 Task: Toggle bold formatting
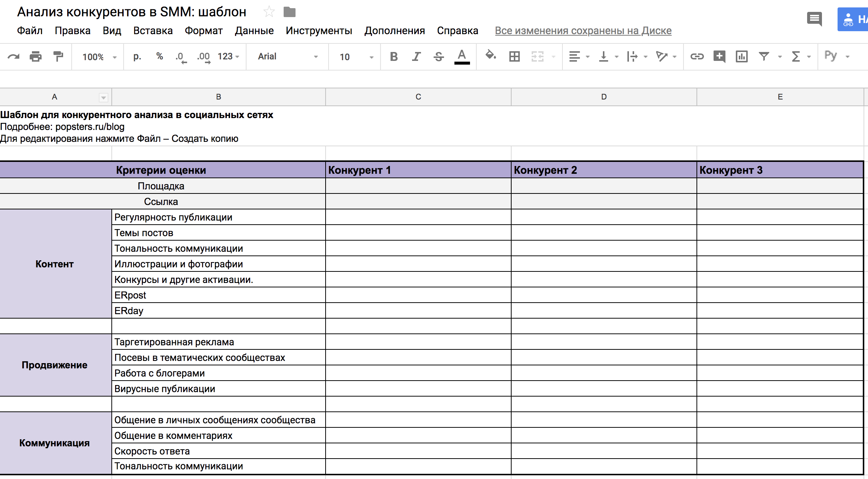(394, 56)
